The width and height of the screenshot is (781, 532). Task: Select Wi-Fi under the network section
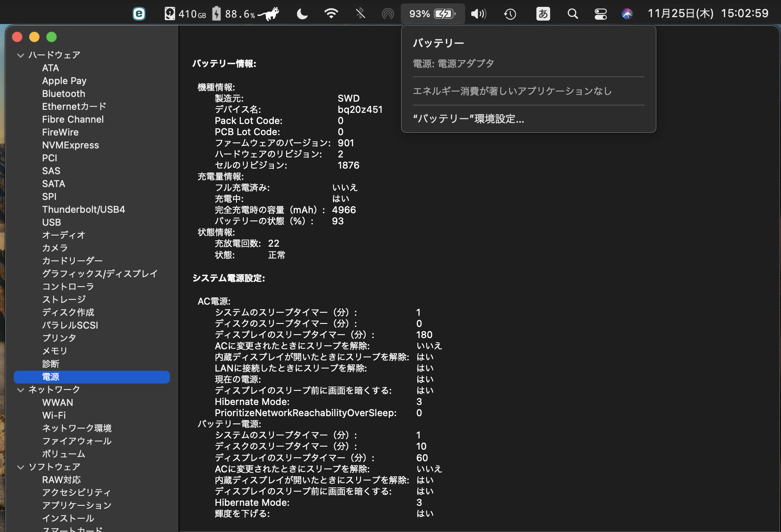pos(54,415)
